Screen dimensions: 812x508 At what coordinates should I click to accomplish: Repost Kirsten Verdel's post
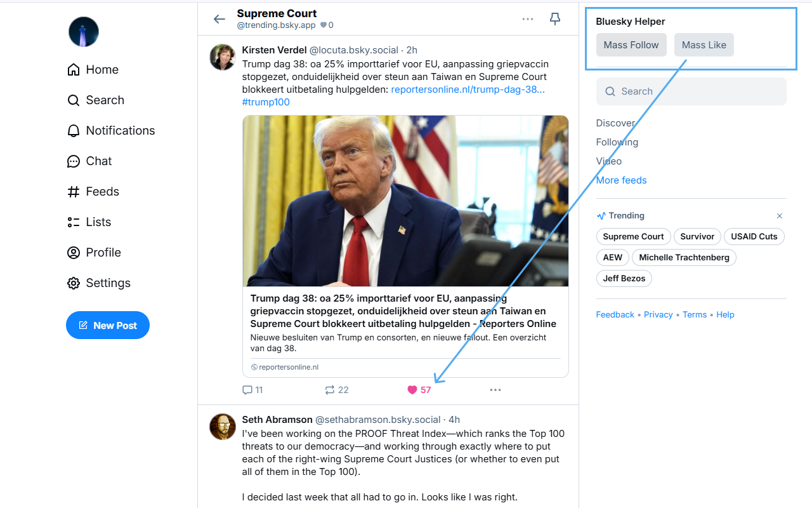[x=330, y=390]
